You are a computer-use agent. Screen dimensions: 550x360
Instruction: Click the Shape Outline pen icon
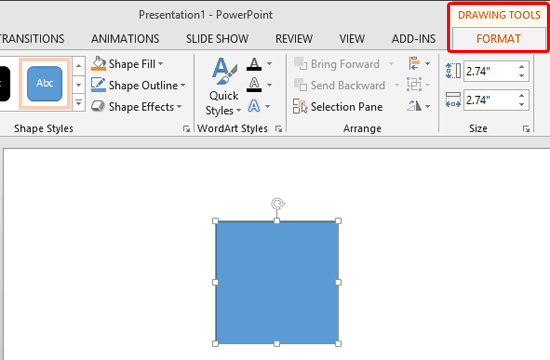coord(98,85)
